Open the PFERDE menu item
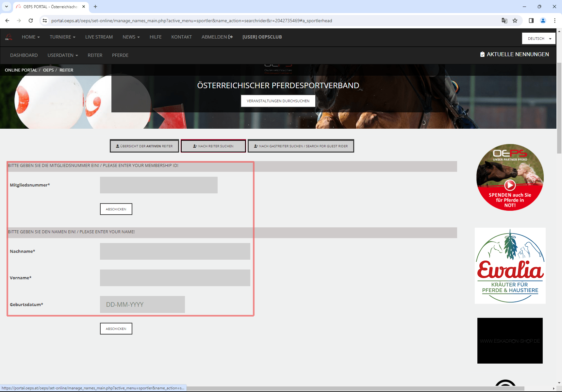Viewport: 562px width, 392px height. pyautogui.click(x=120, y=55)
